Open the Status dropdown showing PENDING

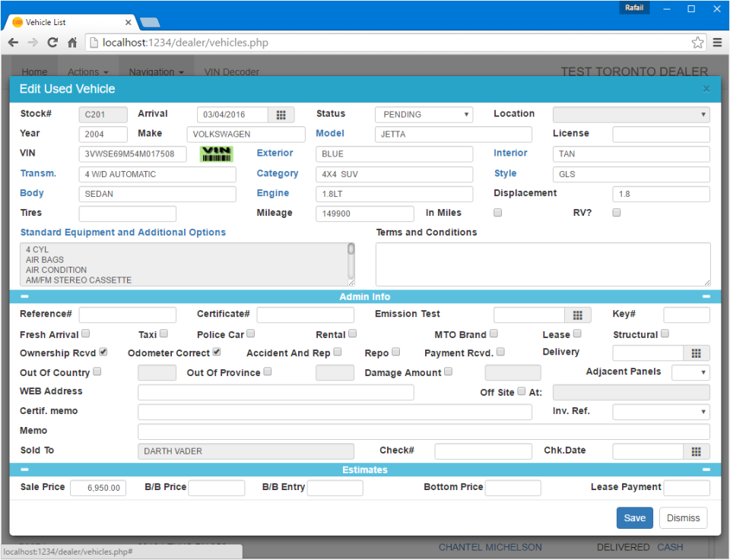pos(424,114)
